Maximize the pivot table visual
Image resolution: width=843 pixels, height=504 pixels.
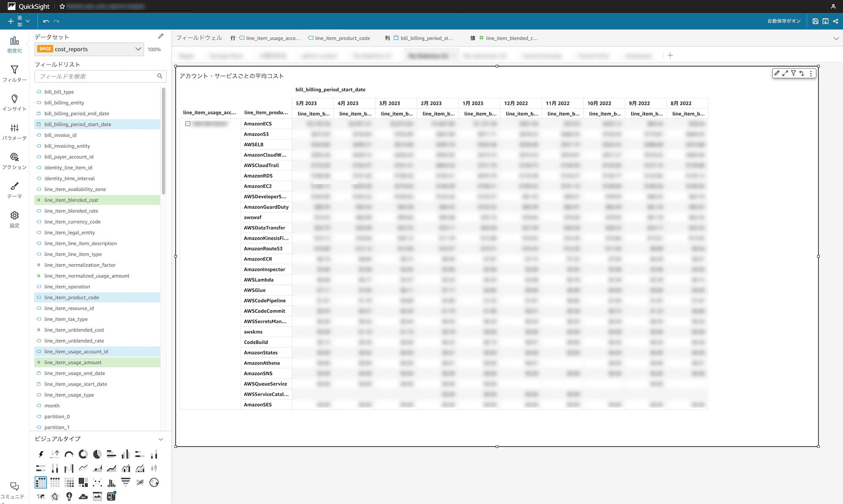[x=785, y=73]
